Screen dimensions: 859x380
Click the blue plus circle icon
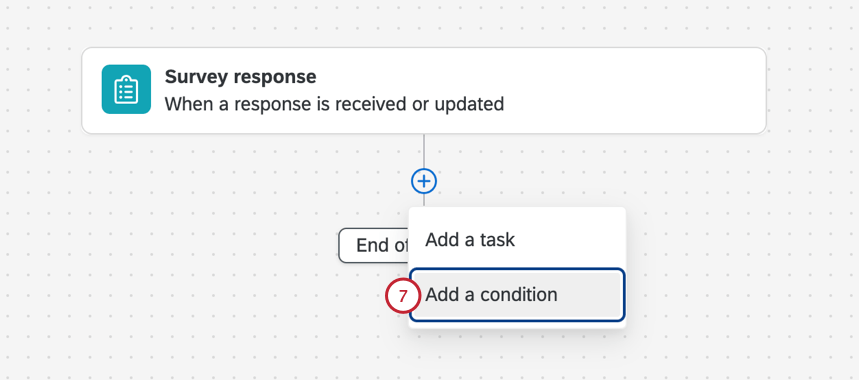click(x=424, y=181)
